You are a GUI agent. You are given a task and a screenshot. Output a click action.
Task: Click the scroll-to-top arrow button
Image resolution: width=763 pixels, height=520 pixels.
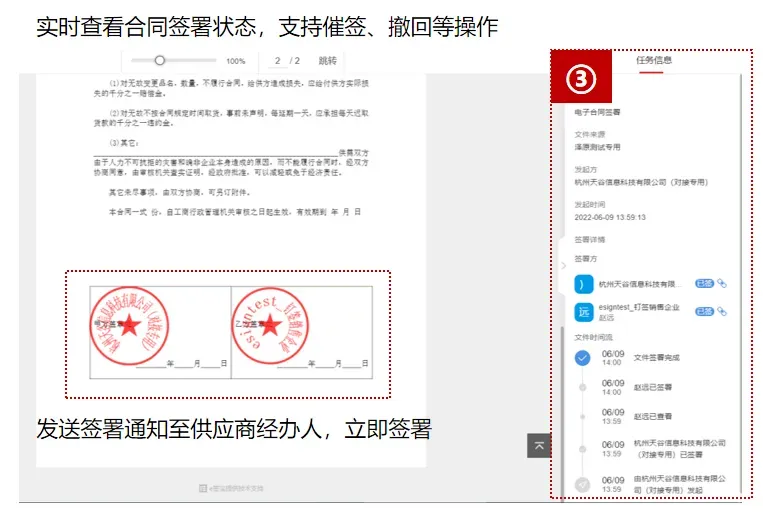[x=539, y=446]
